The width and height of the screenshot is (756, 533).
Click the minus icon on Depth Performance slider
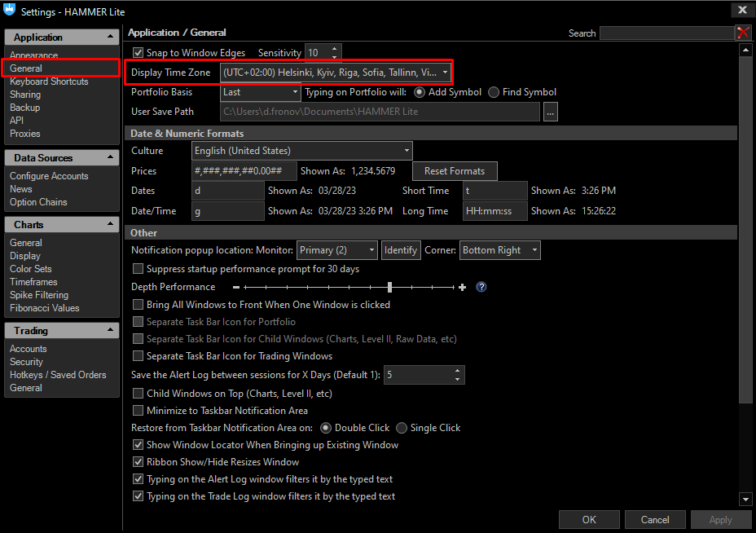pos(236,287)
